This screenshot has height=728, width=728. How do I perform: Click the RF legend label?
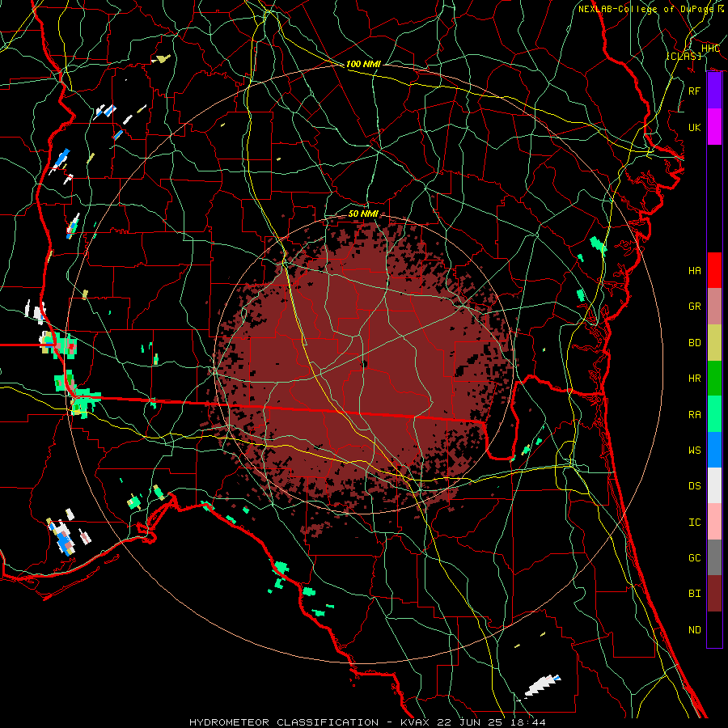694,91
